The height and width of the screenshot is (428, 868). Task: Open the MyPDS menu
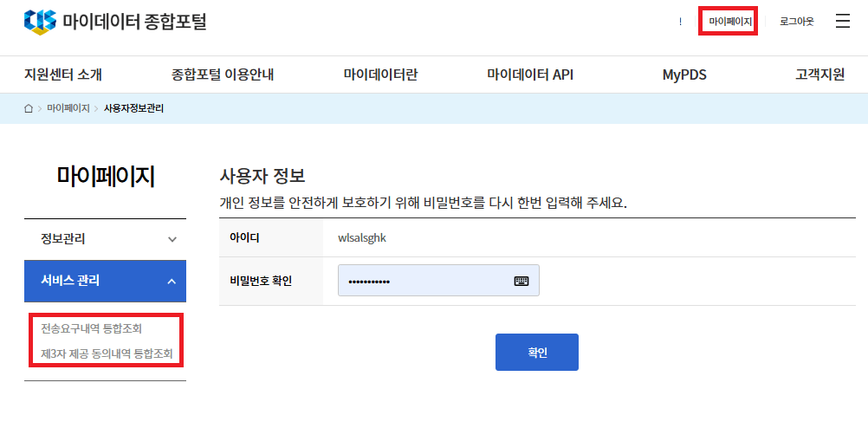[x=684, y=75]
